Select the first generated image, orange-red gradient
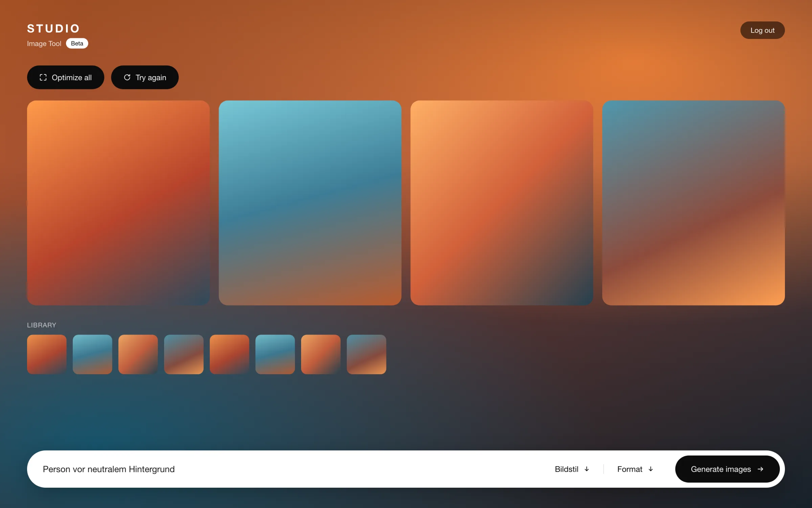This screenshot has height=508, width=812. [118, 203]
